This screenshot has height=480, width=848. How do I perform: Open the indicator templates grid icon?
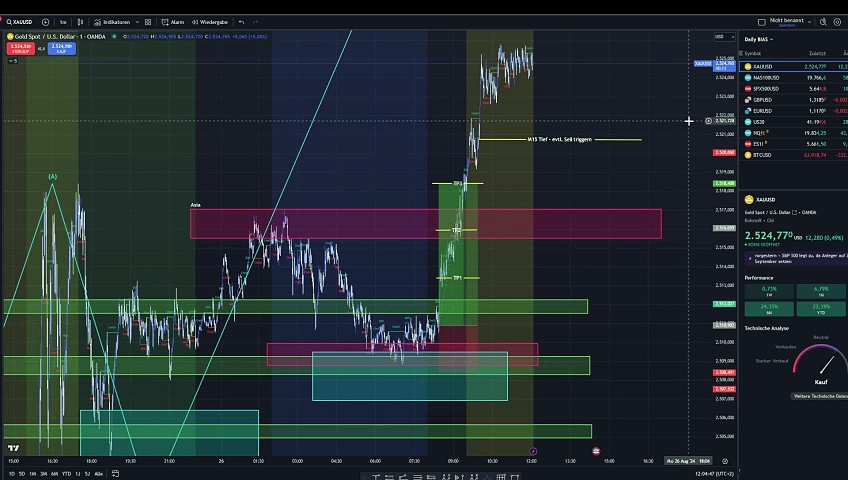(x=150, y=21)
